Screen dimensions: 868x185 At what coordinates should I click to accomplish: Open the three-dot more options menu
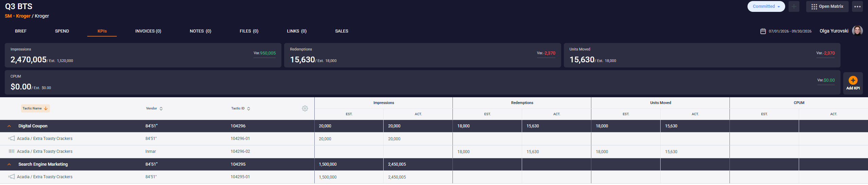point(857,6)
